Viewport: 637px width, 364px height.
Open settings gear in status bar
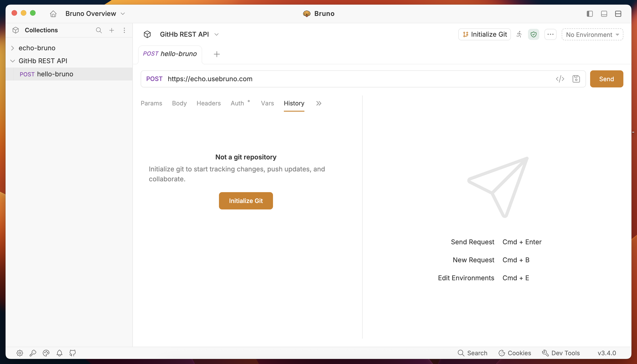[20, 353]
